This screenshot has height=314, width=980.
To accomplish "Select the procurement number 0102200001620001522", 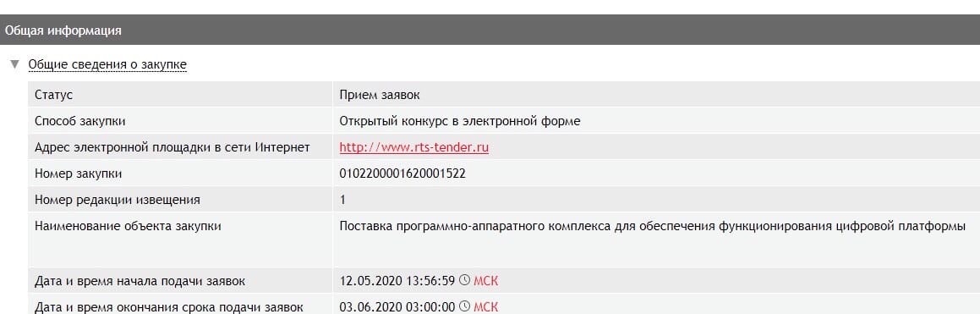I will click(x=402, y=174).
